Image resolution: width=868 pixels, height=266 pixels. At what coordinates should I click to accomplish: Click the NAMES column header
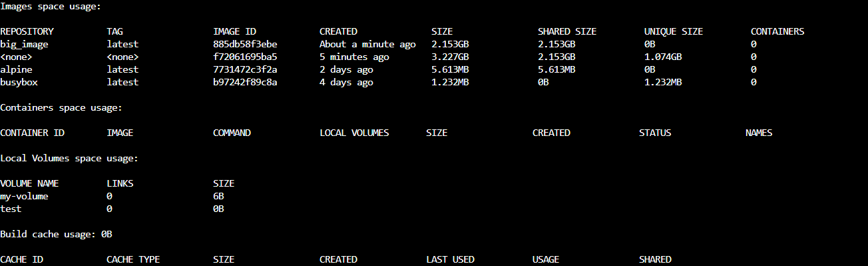coord(759,133)
